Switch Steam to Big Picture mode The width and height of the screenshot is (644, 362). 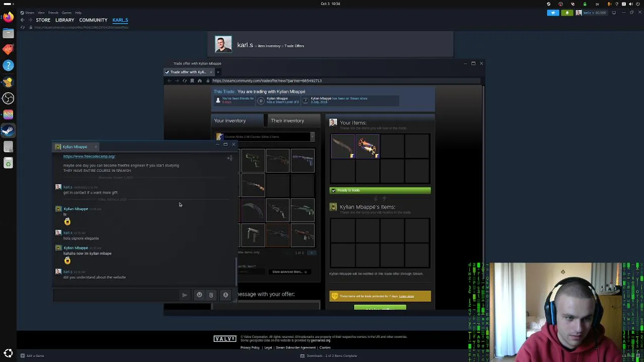pyautogui.click(x=614, y=13)
